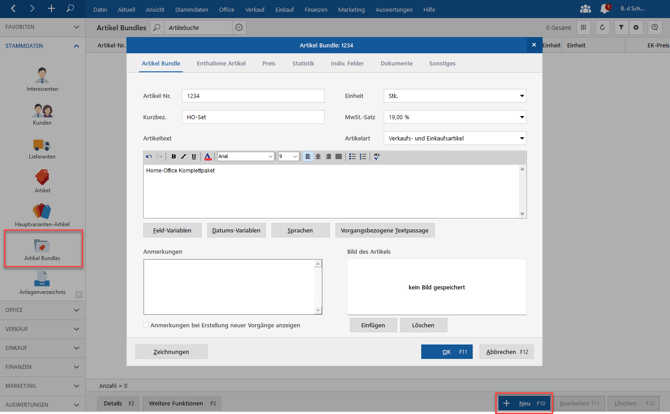The image size is (670, 414).
Task: Open the MwSt.-Satz dropdown
Action: [x=455, y=117]
